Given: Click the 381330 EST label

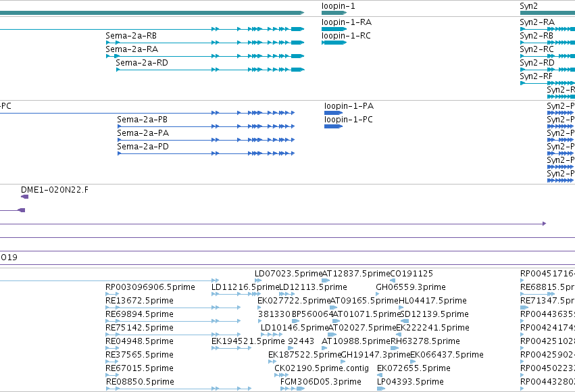Looking at the screenshot, I should click(x=274, y=315).
